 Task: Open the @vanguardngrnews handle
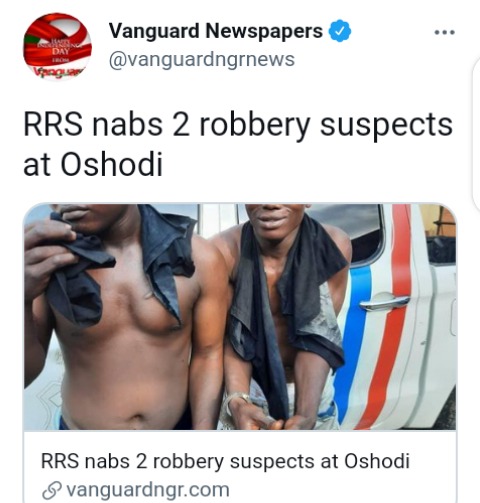tap(202, 60)
